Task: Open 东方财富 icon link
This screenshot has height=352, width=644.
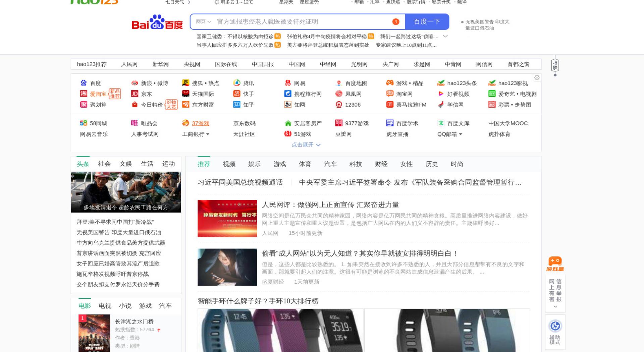Action: coord(185,104)
